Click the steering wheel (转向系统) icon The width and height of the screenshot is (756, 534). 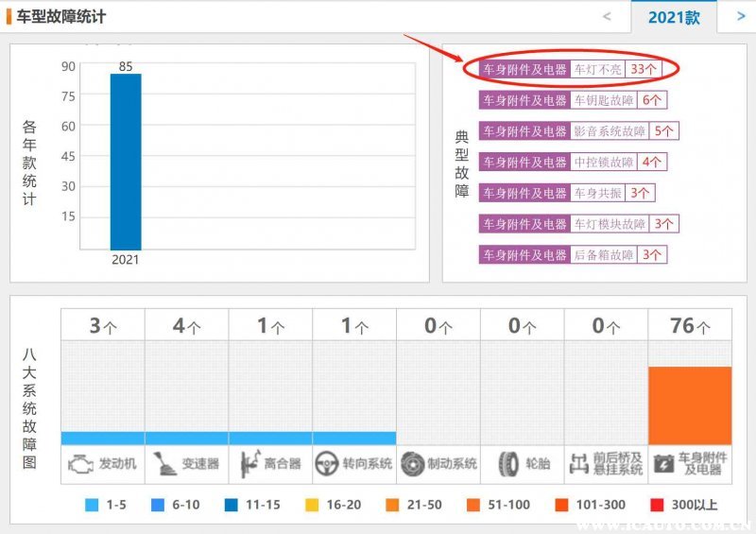327,464
